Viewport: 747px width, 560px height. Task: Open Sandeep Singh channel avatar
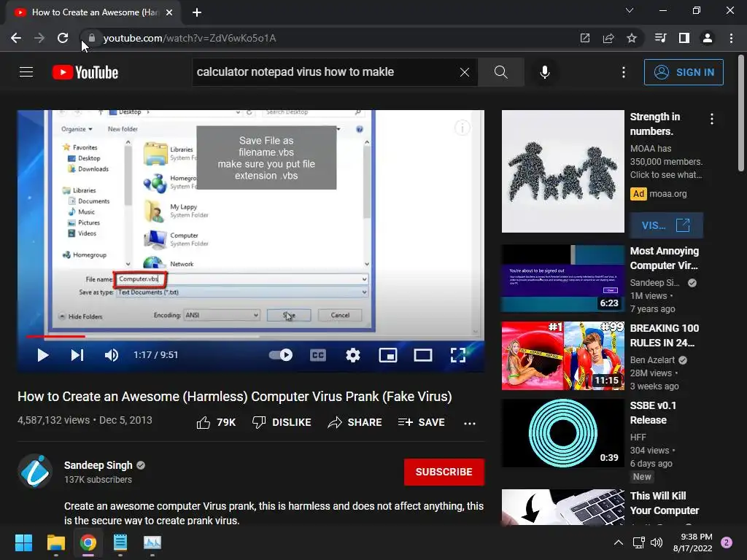click(35, 472)
